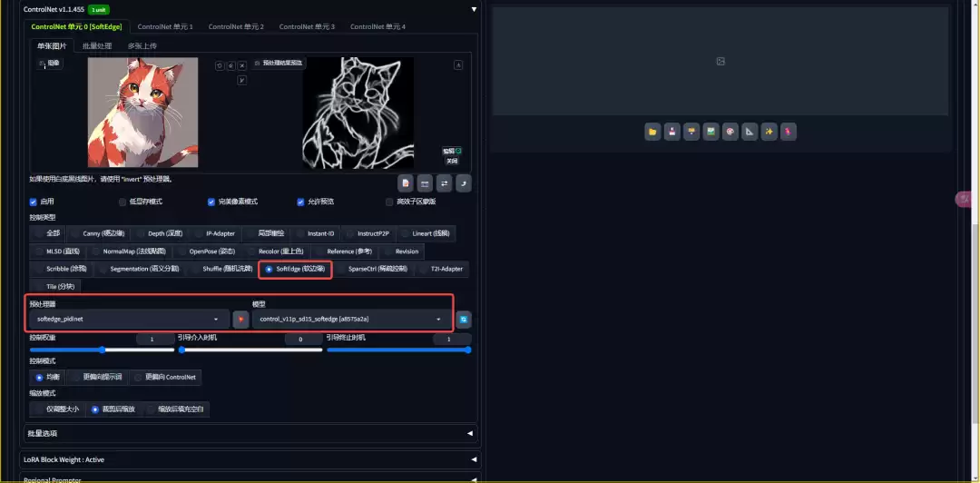The image size is (980, 483).
Task: Open the softedge_pidinet preprocessor dropdown
Action: (130, 319)
